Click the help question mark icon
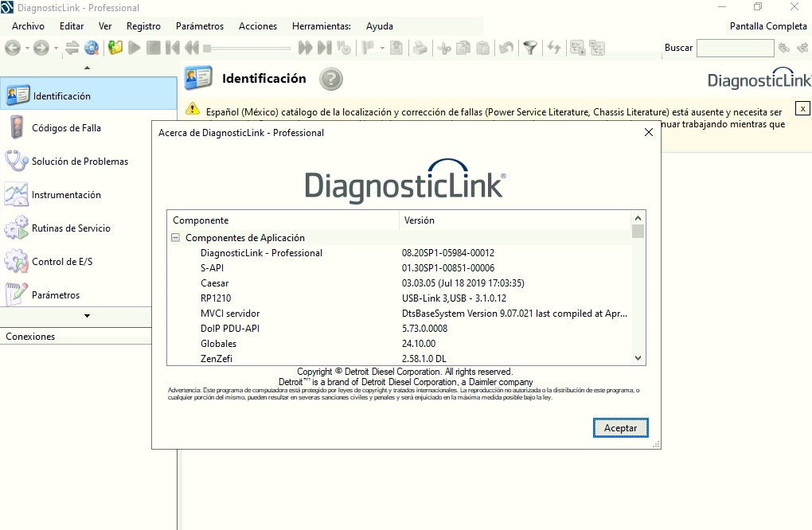This screenshot has width=812, height=530. (331, 80)
